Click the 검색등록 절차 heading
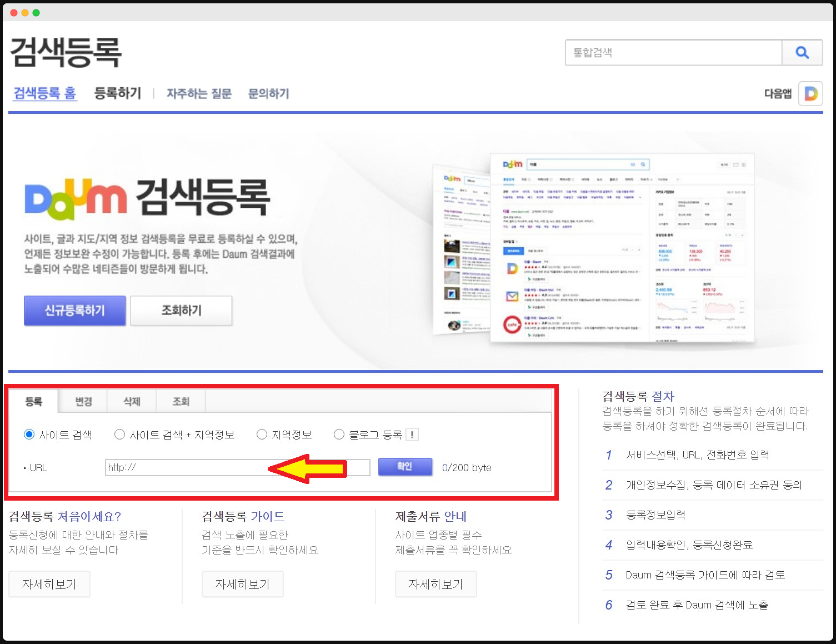Viewport: 836px width, 644px height. pyautogui.click(x=638, y=396)
